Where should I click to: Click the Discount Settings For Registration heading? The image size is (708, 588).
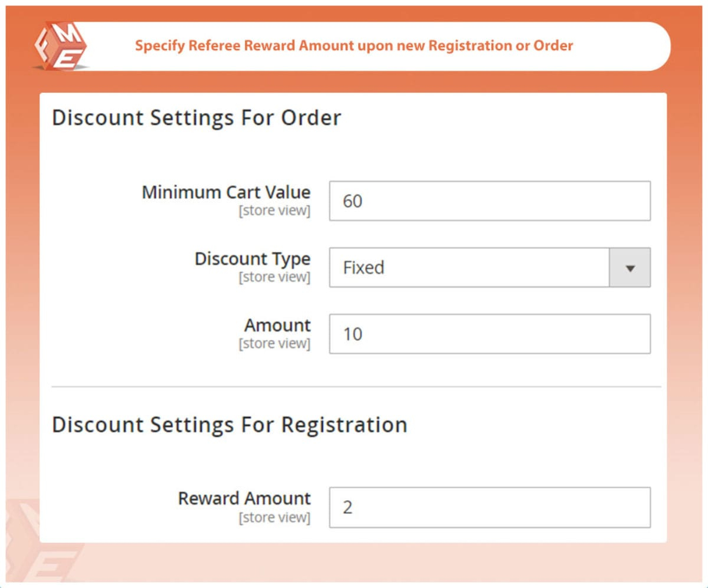point(230,425)
